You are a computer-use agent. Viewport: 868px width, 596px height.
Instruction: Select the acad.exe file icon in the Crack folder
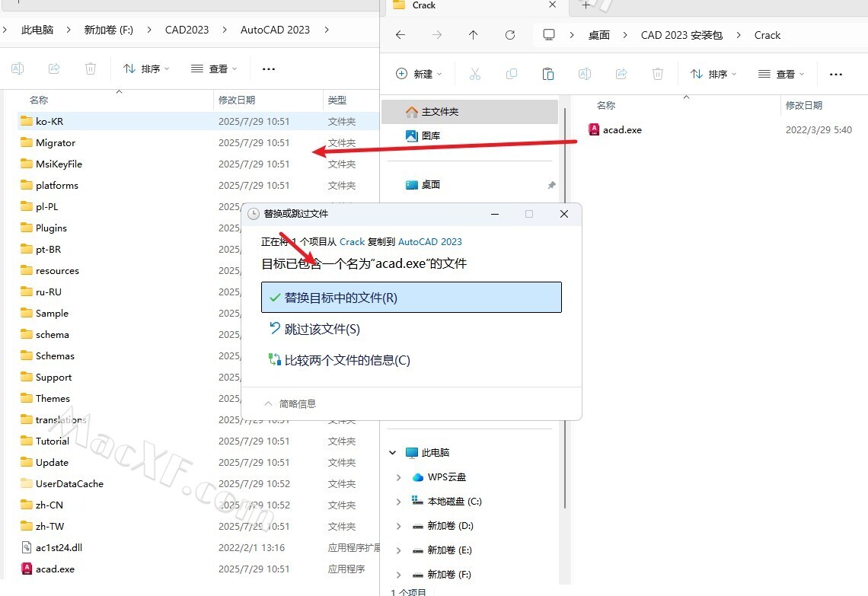pos(594,129)
